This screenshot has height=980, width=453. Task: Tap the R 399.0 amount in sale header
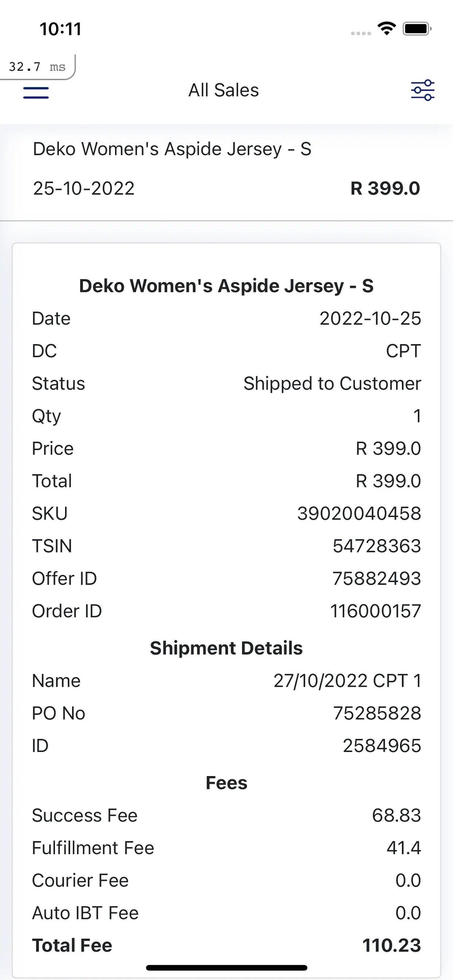pos(385,188)
